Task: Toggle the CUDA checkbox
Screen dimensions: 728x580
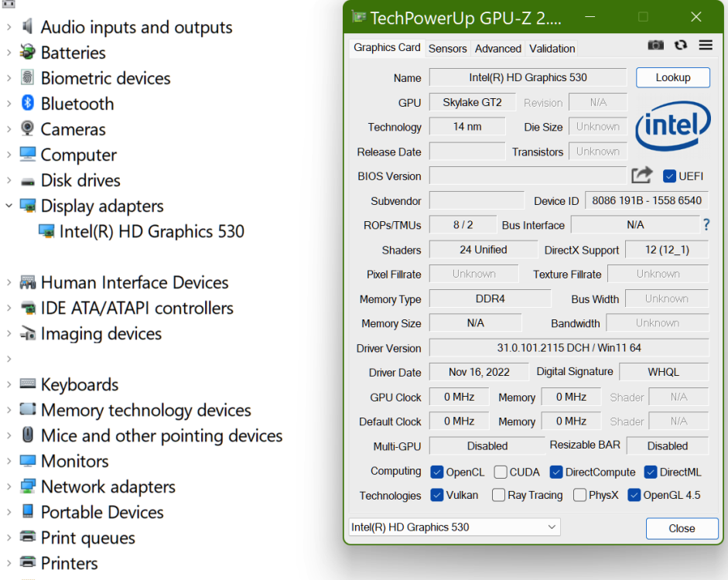Action: [501, 472]
